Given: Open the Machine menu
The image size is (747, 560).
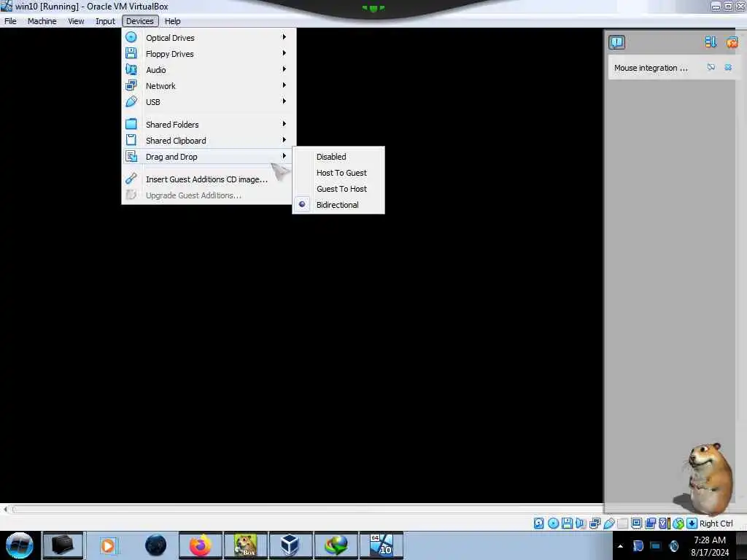Looking at the screenshot, I should coord(42,21).
